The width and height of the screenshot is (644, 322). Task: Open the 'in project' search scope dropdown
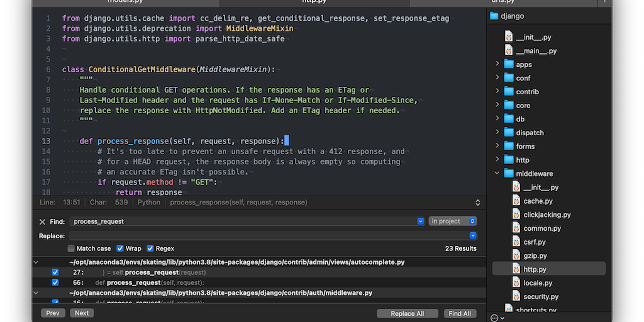click(x=453, y=221)
